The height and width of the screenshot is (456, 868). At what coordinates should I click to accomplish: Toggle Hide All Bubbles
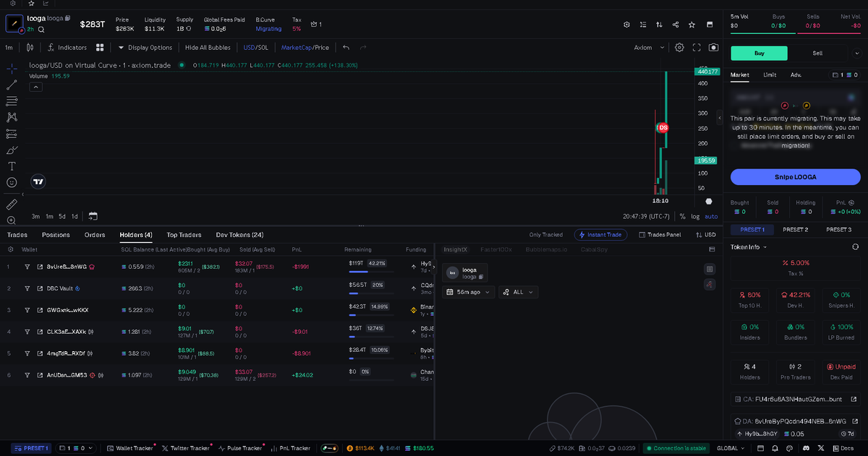pos(208,48)
